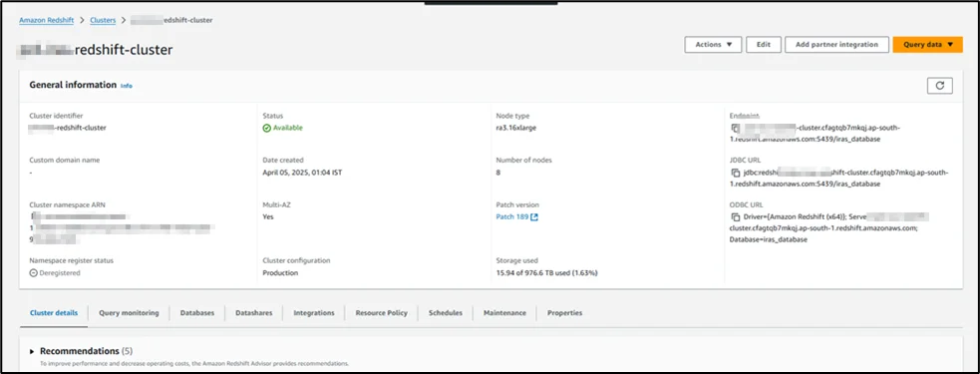980x374 pixels.
Task: Go to the Properties tab
Action: point(565,313)
